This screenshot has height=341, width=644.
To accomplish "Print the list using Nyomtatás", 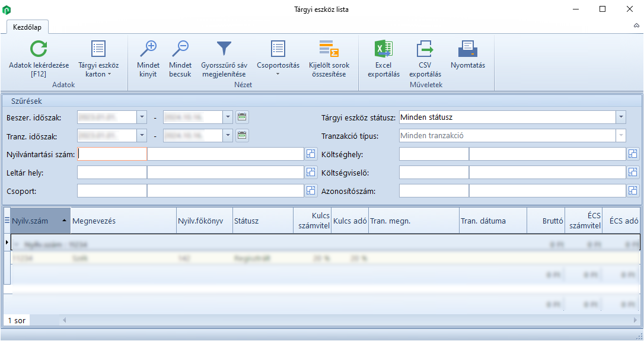I will (467, 49).
